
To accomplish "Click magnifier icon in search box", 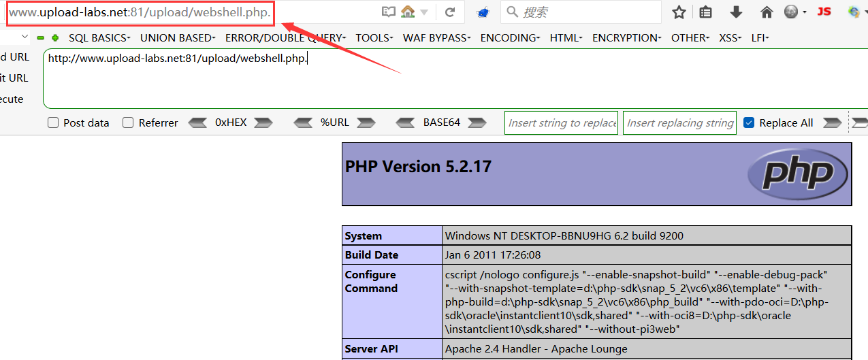I will [513, 12].
